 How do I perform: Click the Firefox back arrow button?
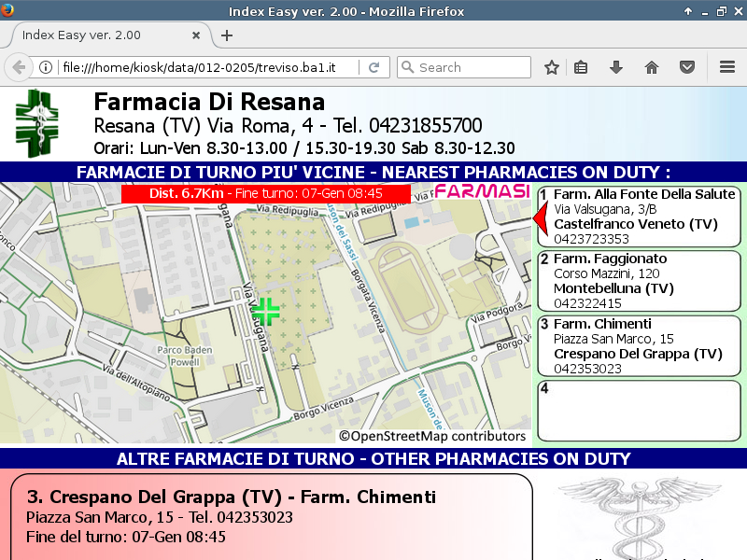tap(19, 67)
